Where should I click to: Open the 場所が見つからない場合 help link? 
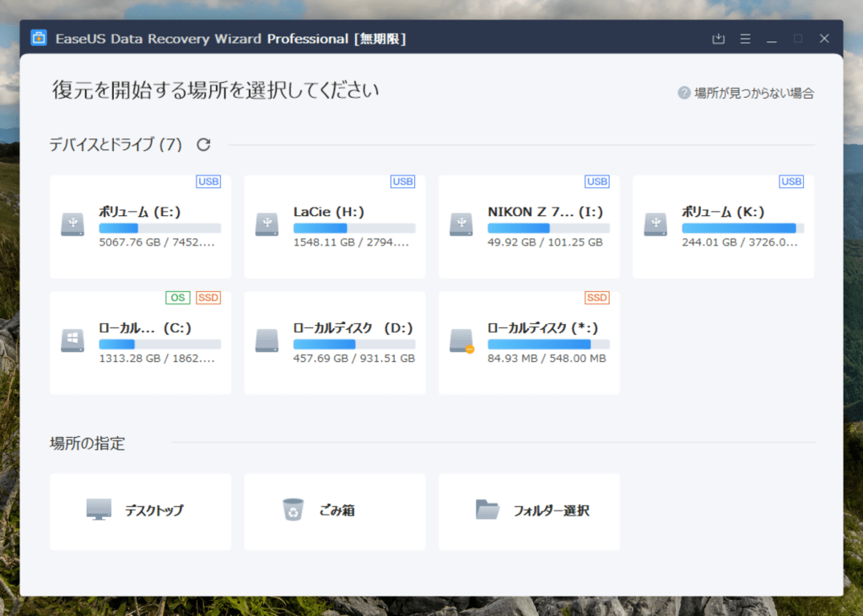point(753,93)
